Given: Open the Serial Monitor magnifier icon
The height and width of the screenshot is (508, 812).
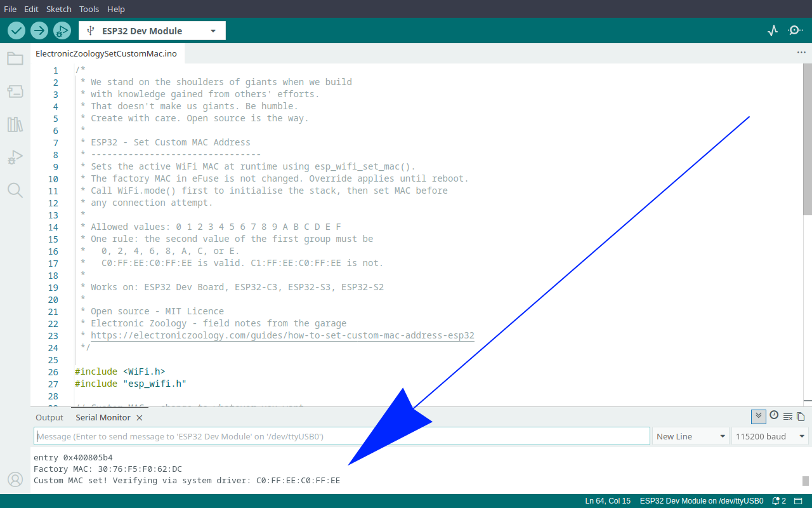Looking at the screenshot, I should click(x=796, y=30).
